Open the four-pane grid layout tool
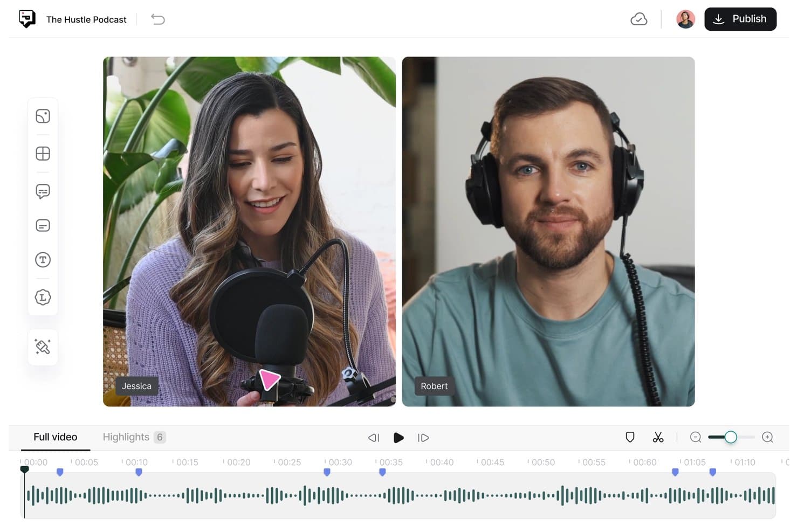Screen dimensions: 798x532 (43, 154)
